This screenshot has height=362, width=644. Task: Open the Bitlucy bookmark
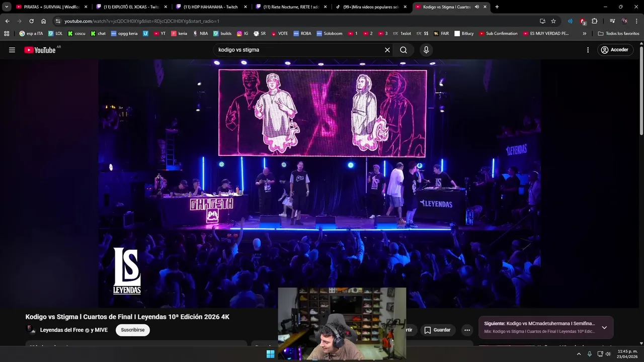[464, 34]
